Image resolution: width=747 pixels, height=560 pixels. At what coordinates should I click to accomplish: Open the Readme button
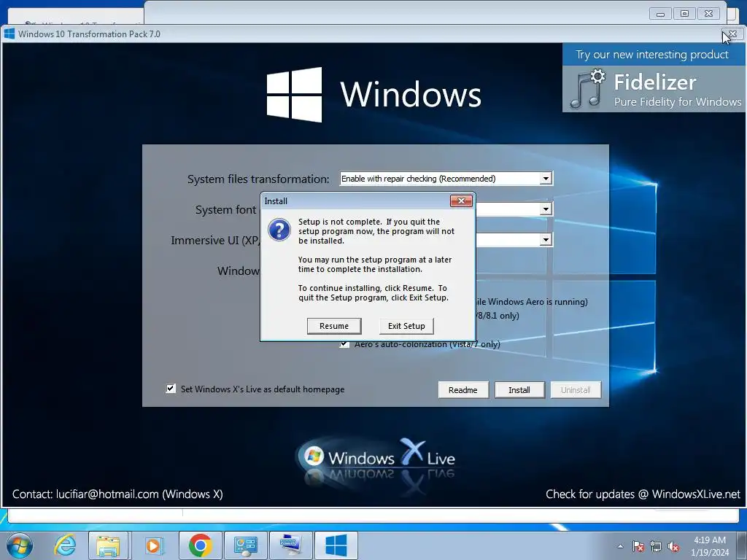point(463,390)
